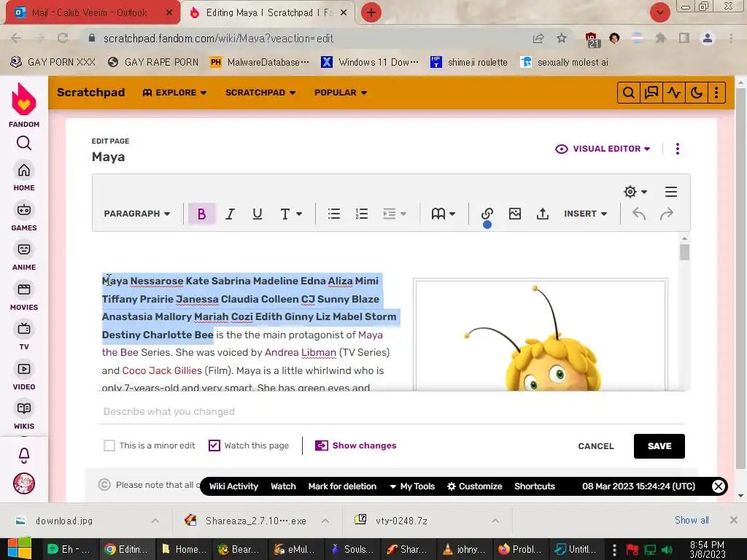
Task: Open the user avatar menu
Action: point(24,484)
